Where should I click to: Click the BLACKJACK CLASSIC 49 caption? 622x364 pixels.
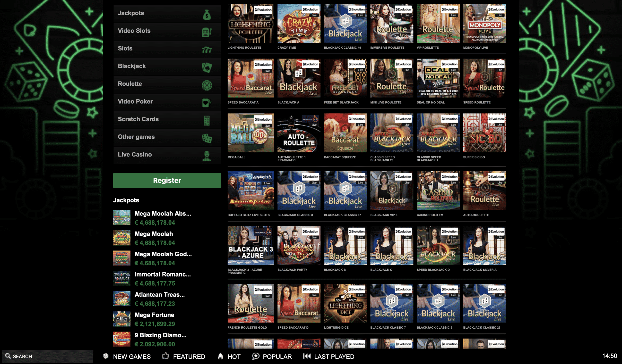coord(342,48)
